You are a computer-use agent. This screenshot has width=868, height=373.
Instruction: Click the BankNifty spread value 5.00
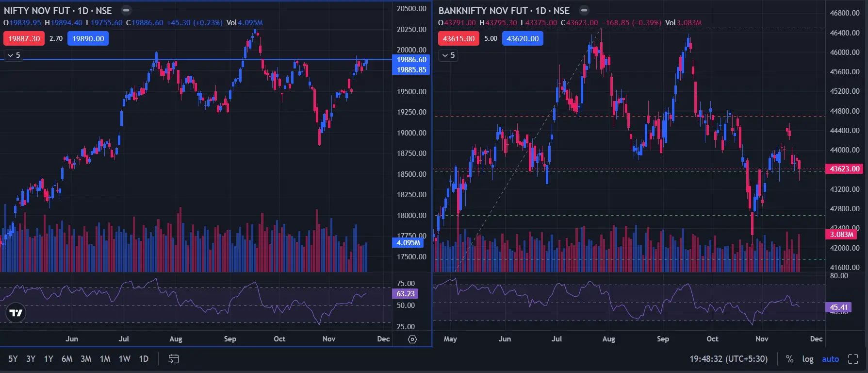coord(491,38)
